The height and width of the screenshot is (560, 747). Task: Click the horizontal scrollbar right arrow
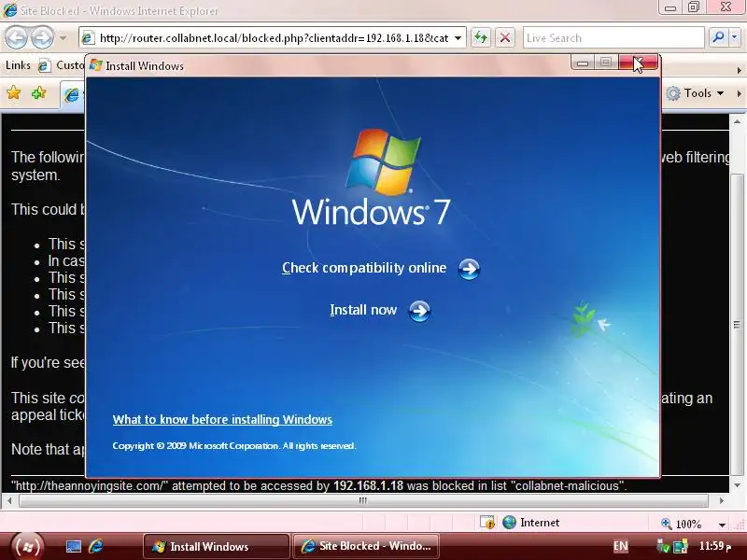pos(721,500)
